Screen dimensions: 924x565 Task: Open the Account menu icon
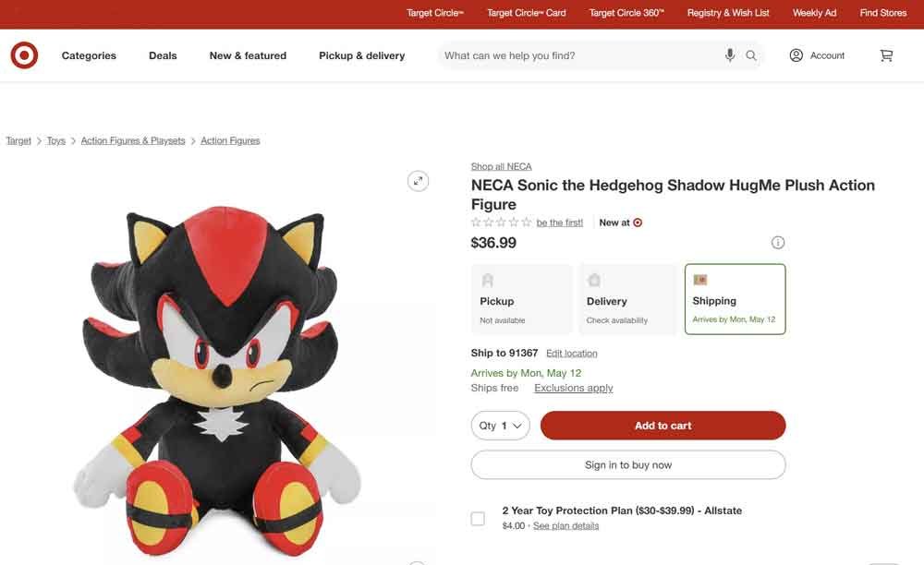pyautogui.click(x=796, y=55)
